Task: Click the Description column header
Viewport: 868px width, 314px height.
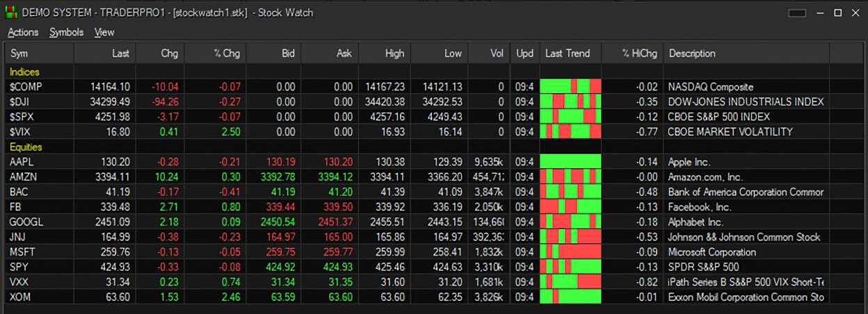Action: [x=746, y=53]
